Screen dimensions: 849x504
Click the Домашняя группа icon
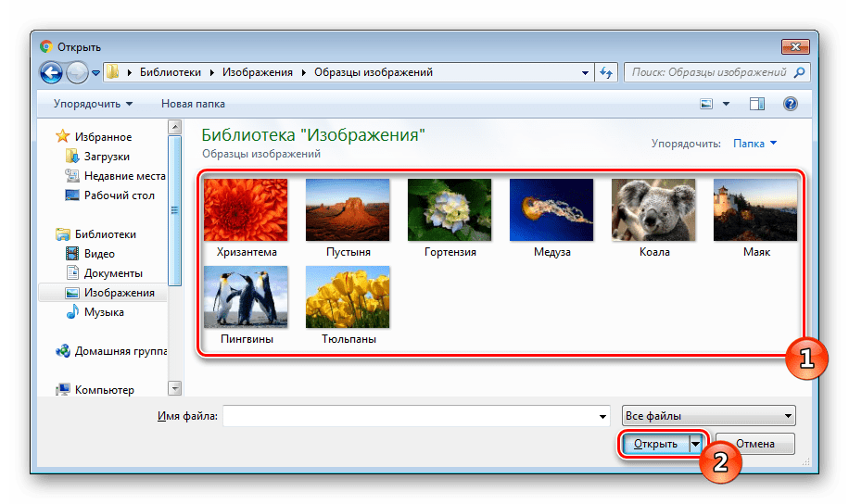pyautogui.click(x=63, y=351)
